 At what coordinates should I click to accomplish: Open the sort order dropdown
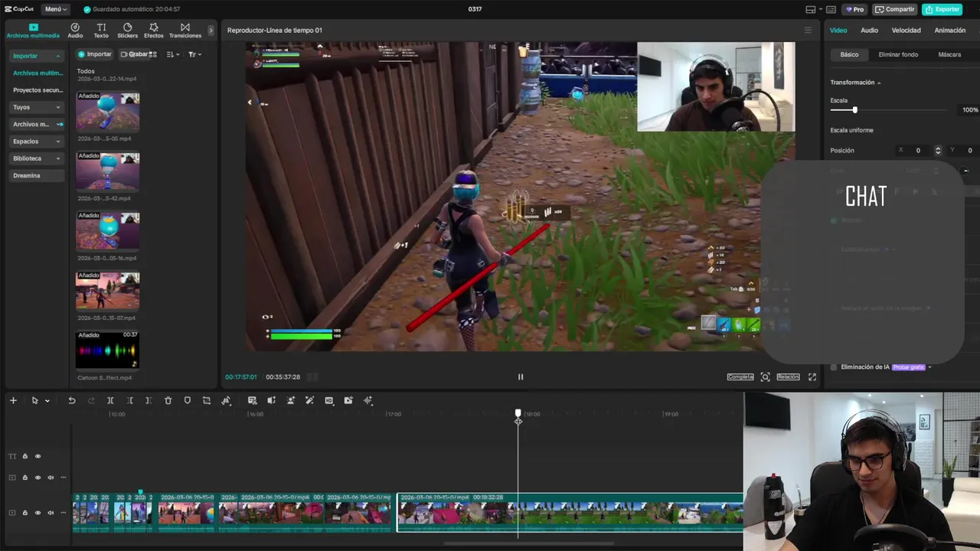click(173, 54)
